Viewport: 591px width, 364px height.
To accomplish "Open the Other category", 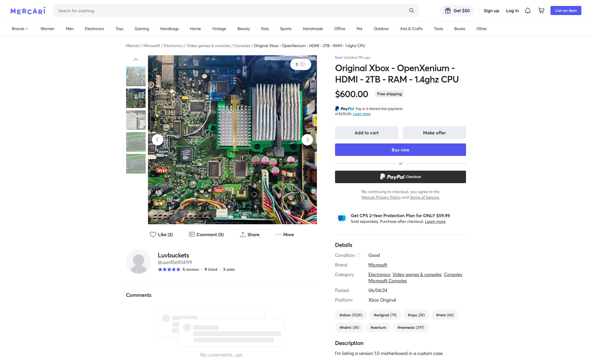I will point(482,29).
